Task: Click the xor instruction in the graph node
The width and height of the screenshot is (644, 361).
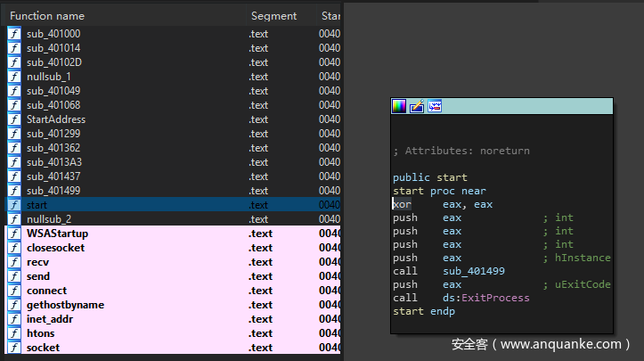Action: click(x=402, y=204)
